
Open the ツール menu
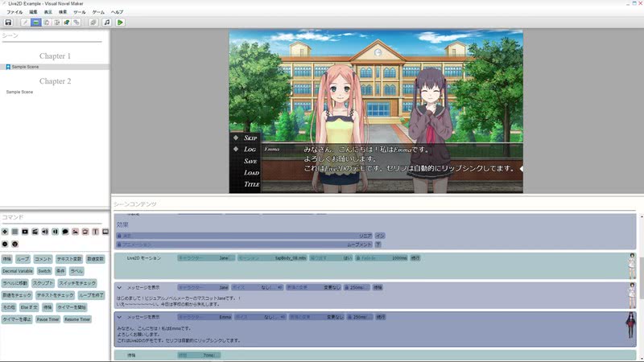coord(80,12)
